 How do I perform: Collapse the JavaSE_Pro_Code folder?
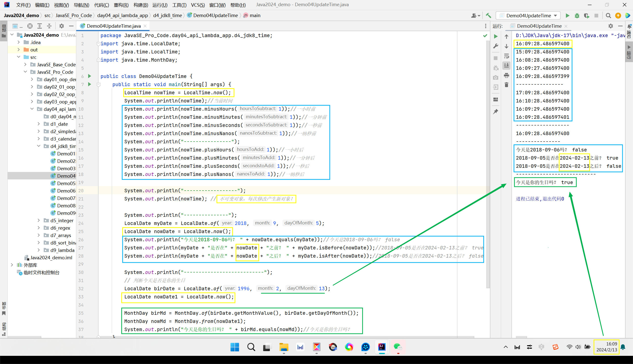tap(25, 72)
